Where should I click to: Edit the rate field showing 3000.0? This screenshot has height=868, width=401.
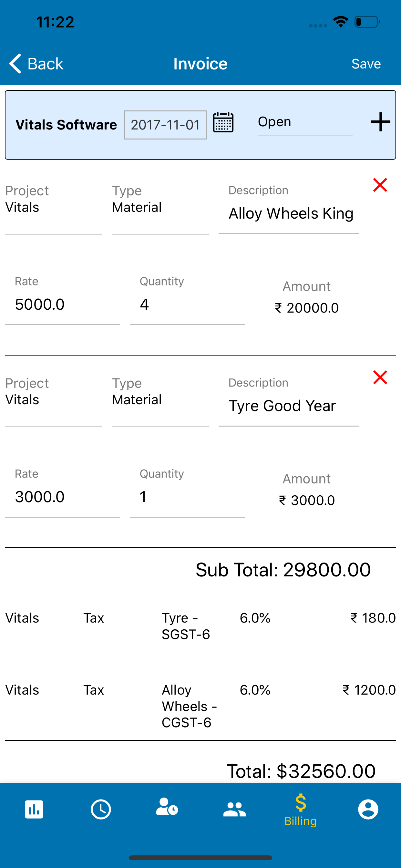tap(62, 497)
